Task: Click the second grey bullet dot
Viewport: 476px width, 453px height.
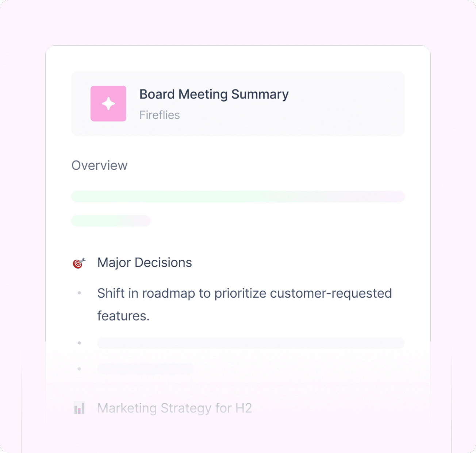Action: (x=79, y=343)
